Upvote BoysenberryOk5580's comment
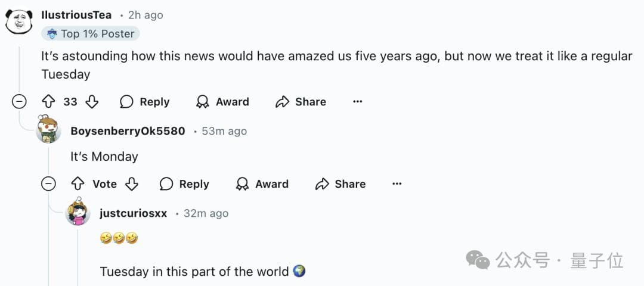The width and height of the screenshot is (644, 286). coord(78,184)
